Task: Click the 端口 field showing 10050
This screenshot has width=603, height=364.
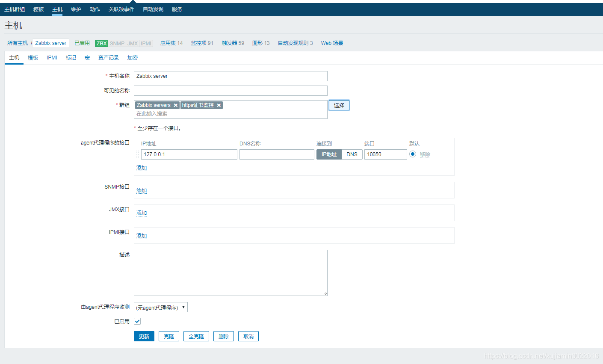Action: click(x=385, y=154)
